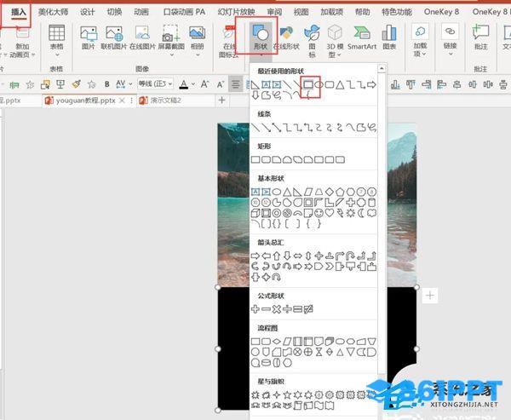511x420 pixels.
Task: Click the 形状 shapes button
Action: [261, 41]
